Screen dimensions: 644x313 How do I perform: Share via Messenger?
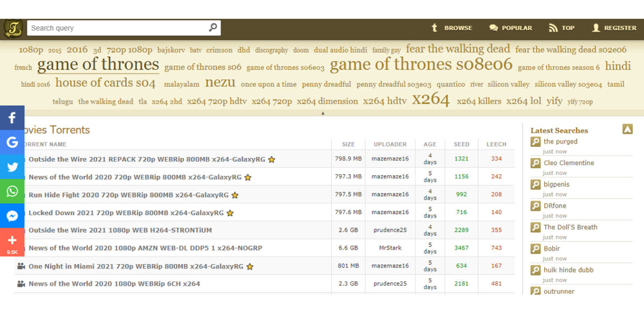pyautogui.click(x=12, y=216)
